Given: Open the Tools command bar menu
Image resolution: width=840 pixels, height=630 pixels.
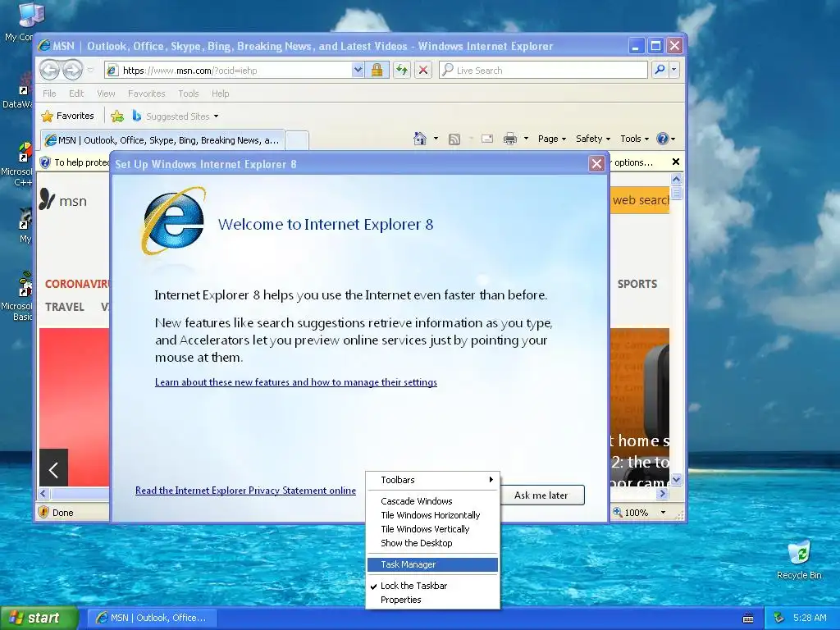Looking at the screenshot, I should click(634, 139).
